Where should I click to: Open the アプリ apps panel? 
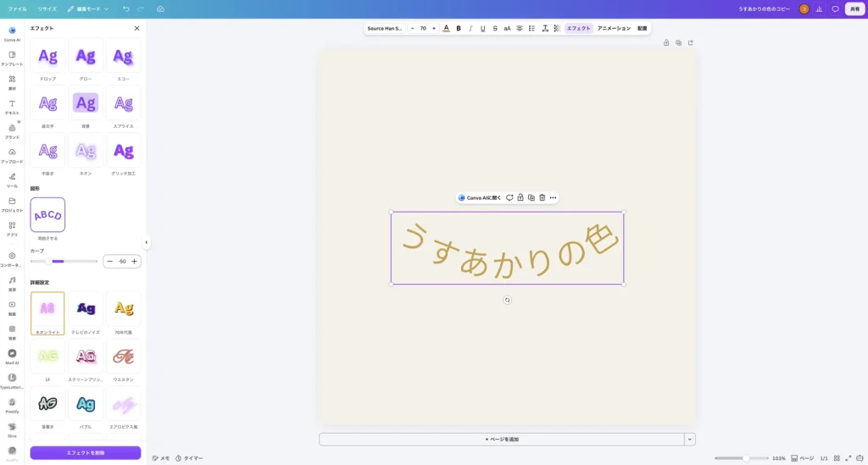click(12, 229)
